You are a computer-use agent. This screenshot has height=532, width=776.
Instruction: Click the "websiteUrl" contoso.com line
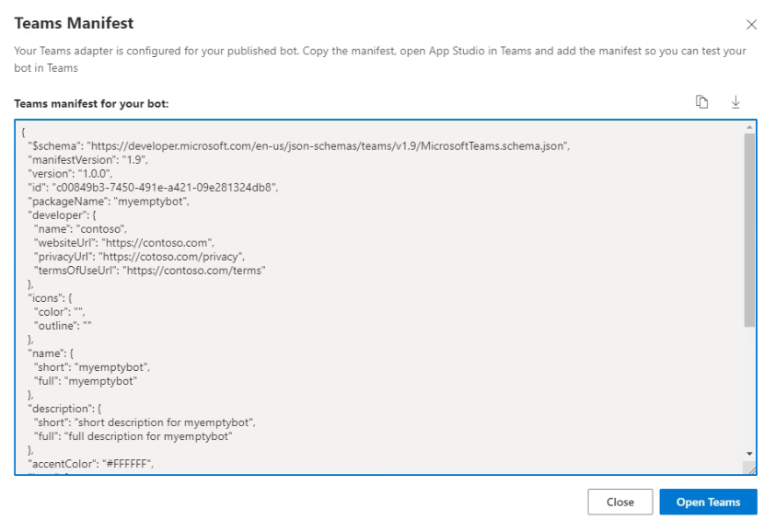[x=123, y=243]
